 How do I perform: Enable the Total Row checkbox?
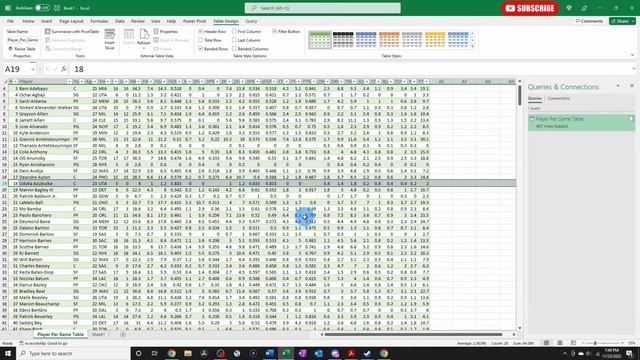(x=200, y=40)
